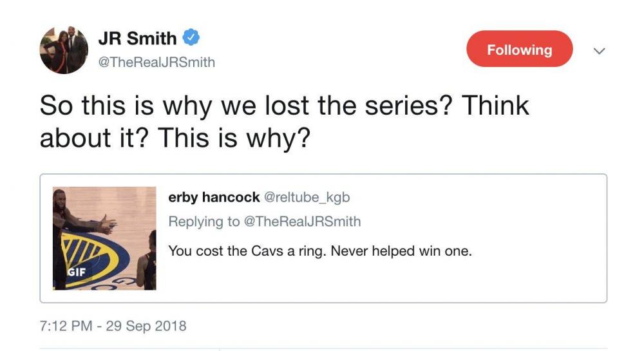Open erby hancock's profile name

(214, 197)
